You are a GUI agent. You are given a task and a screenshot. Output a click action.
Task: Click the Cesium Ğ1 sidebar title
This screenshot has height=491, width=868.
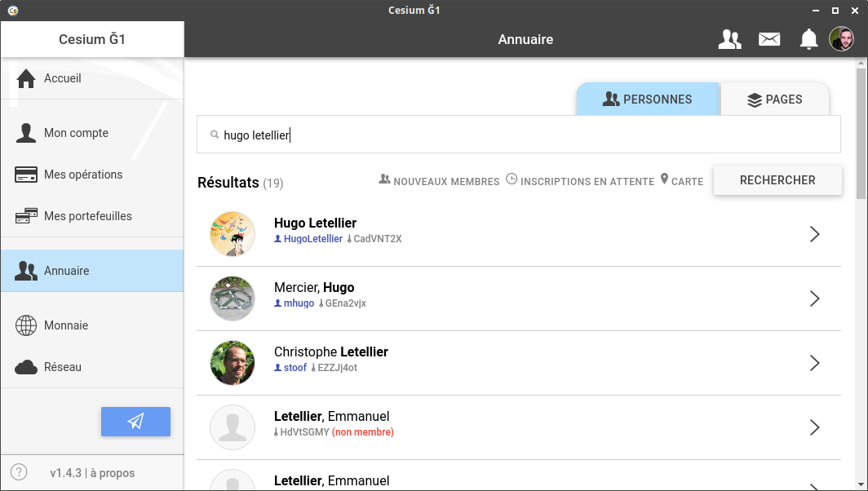(x=92, y=39)
